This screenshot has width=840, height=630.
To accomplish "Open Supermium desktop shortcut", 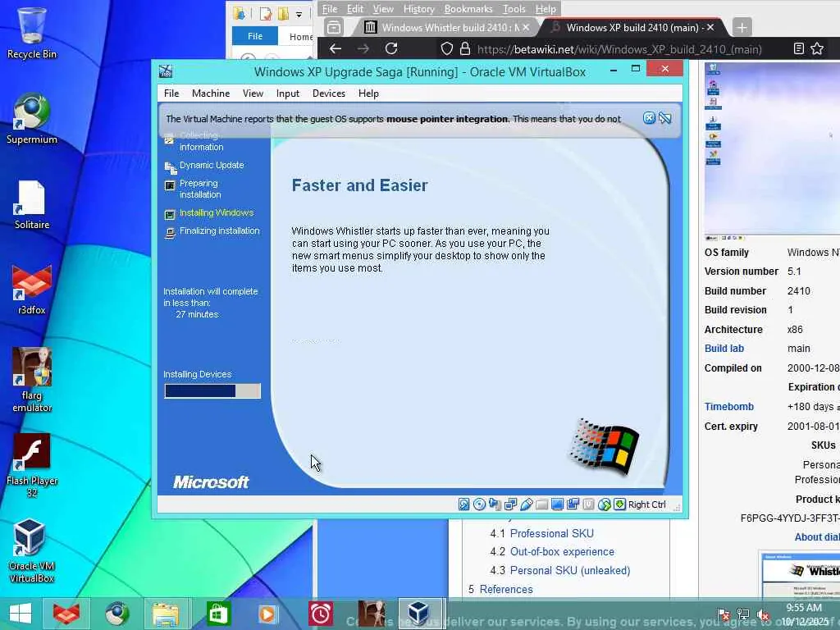I will pyautogui.click(x=32, y=119).
